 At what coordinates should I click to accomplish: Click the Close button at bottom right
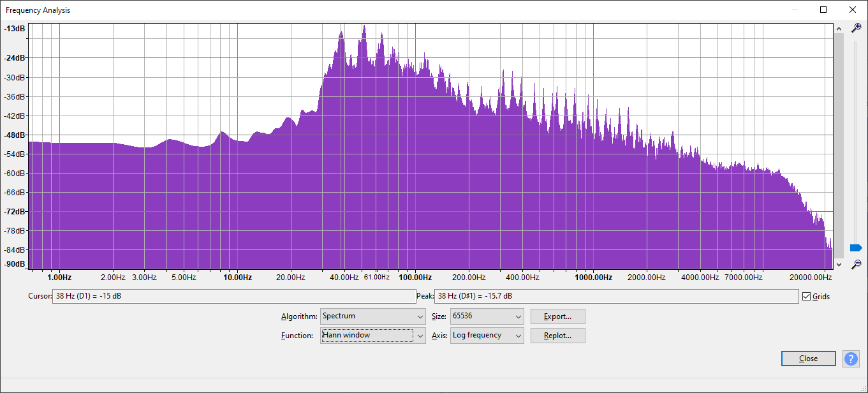808,359
